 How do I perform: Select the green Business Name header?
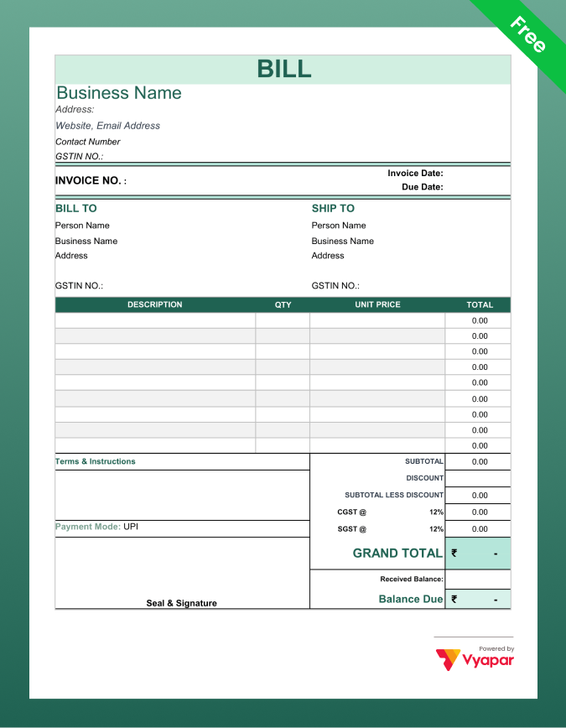click(119, 93)
